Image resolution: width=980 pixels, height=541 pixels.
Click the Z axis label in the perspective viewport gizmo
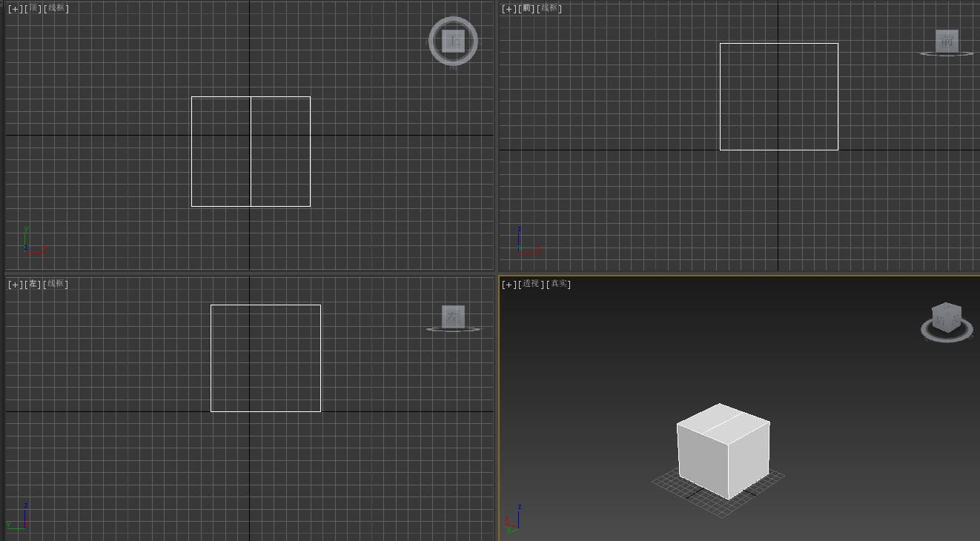[x=517, y=507]
